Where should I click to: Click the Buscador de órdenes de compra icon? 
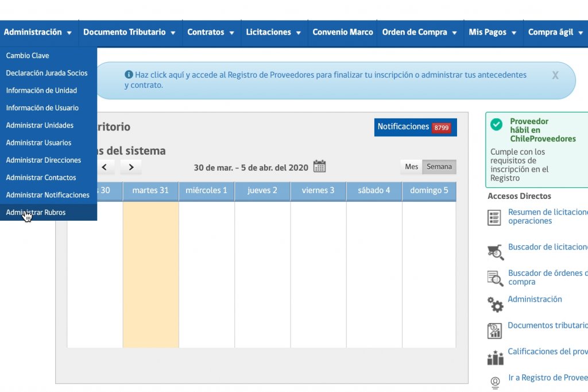point(495,279)
